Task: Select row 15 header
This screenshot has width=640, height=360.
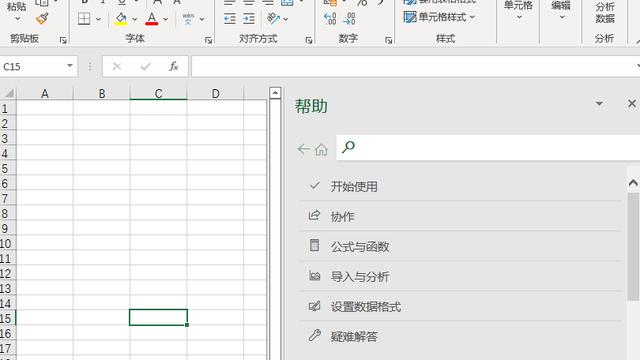Action: tap(7, 318)
